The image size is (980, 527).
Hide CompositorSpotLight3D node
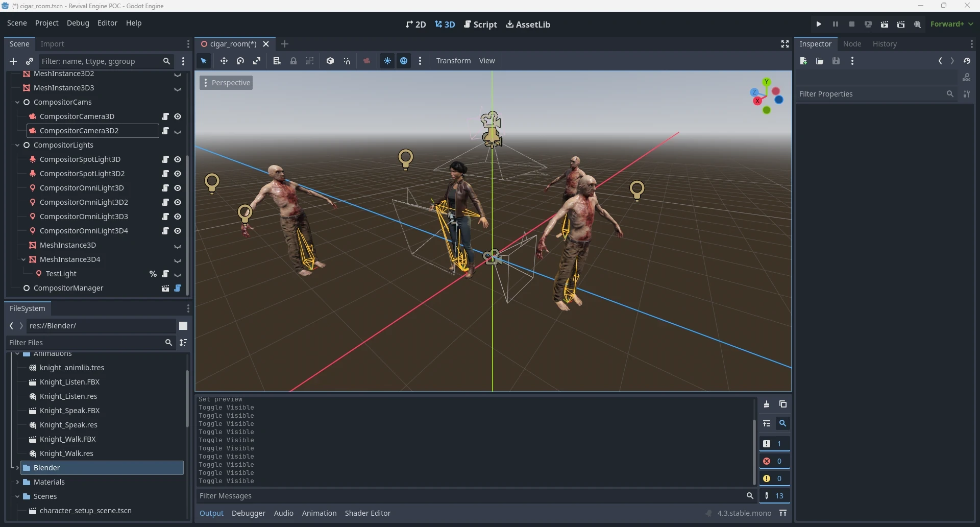tap(178, 159)
